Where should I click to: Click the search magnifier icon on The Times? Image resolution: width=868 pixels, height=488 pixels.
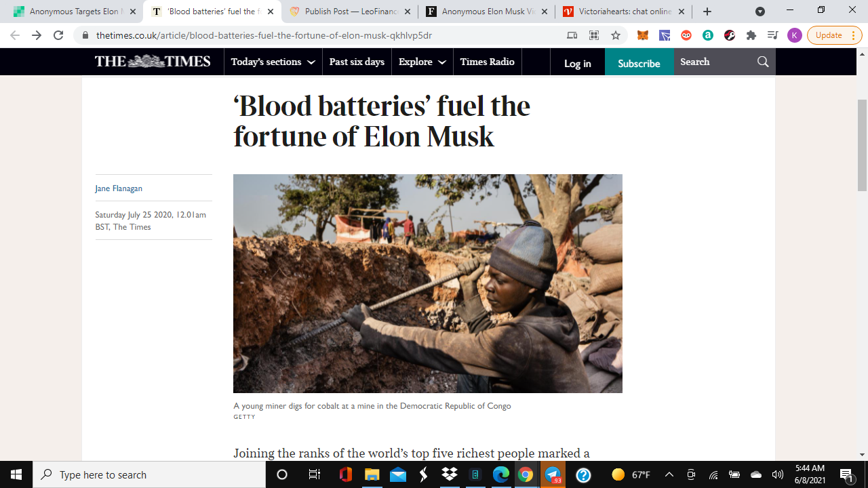[x=763, y=62]
